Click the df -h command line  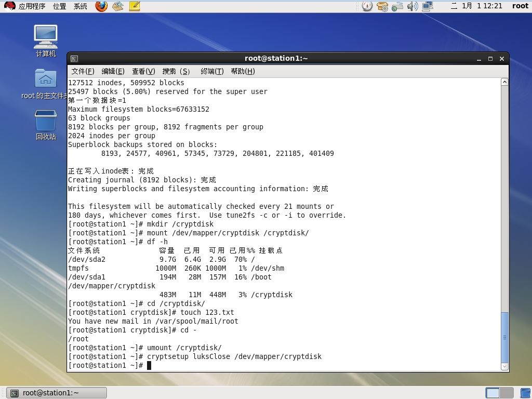(x=118, y=242)
